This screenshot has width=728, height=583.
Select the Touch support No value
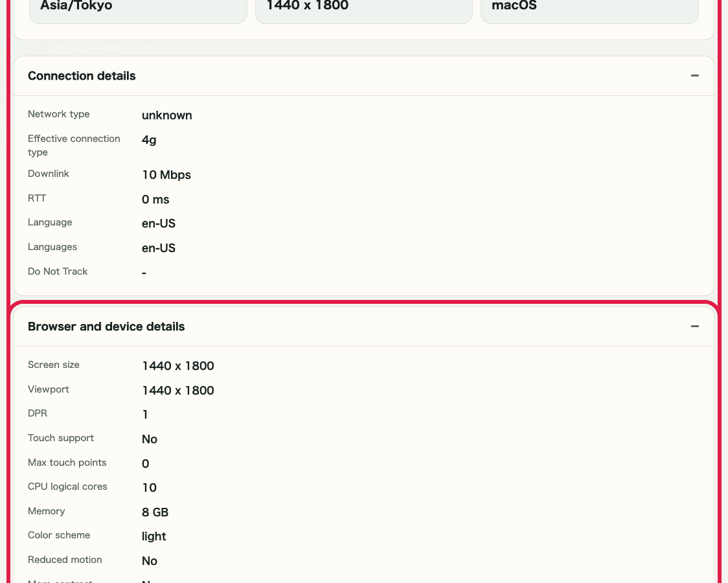tap(150, 439)
